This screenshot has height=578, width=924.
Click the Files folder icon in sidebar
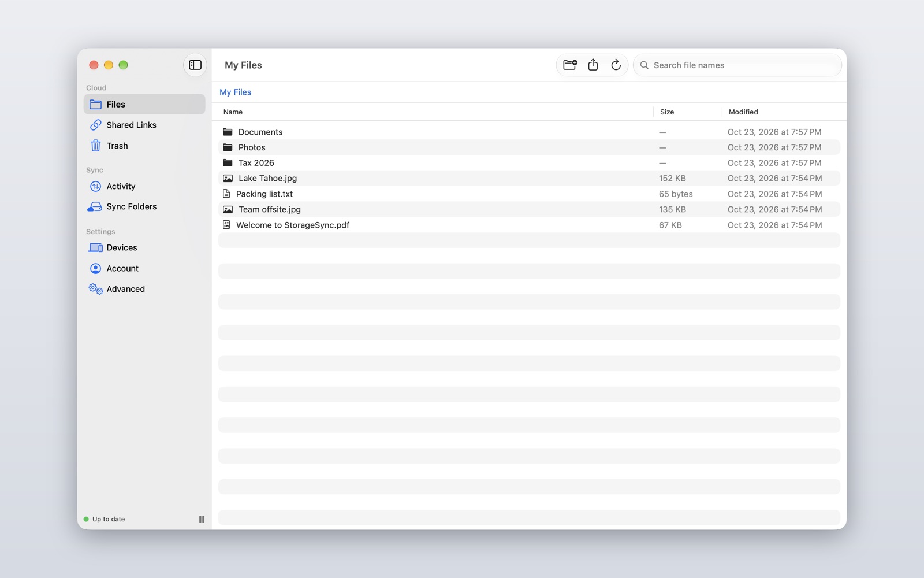(x=96, y=105)
